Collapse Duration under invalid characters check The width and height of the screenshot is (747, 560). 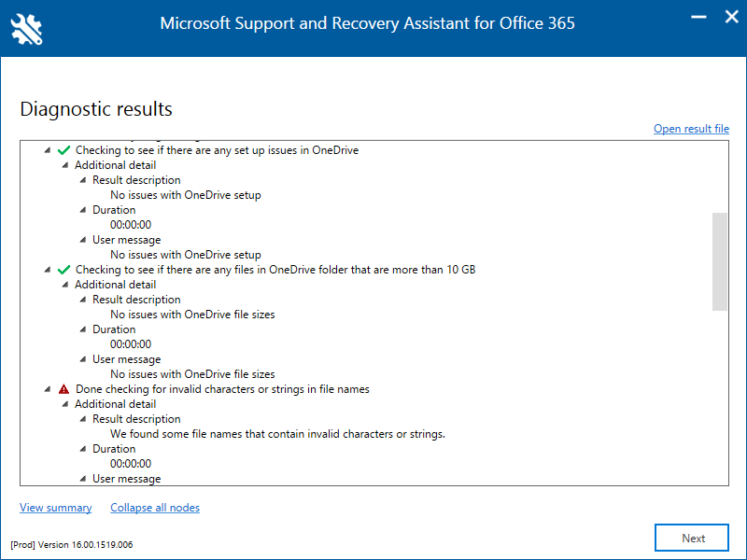point(82,449)
